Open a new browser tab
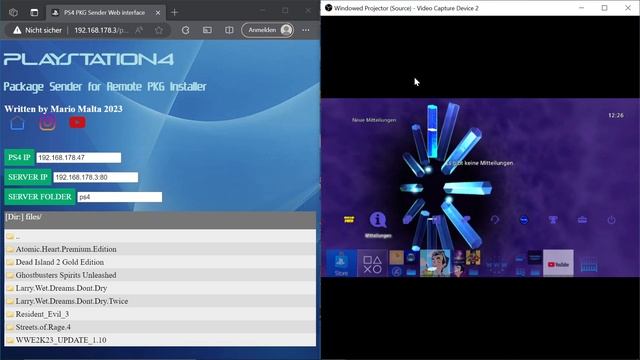This screenshot has height=360, width=640. (175, 13)
